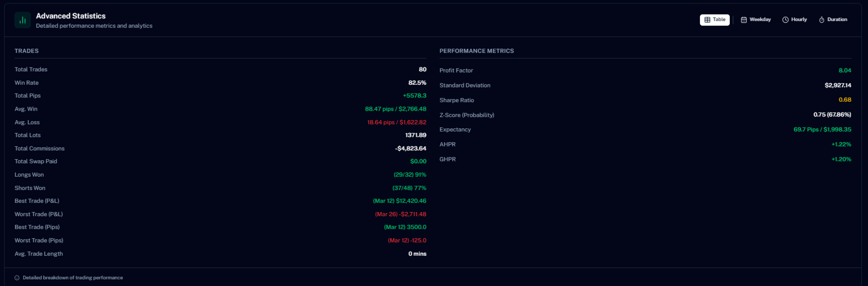This screenshot has width=868, height=286.
Task: Click the Advanced Statistics heading
Action: point(71,16)
